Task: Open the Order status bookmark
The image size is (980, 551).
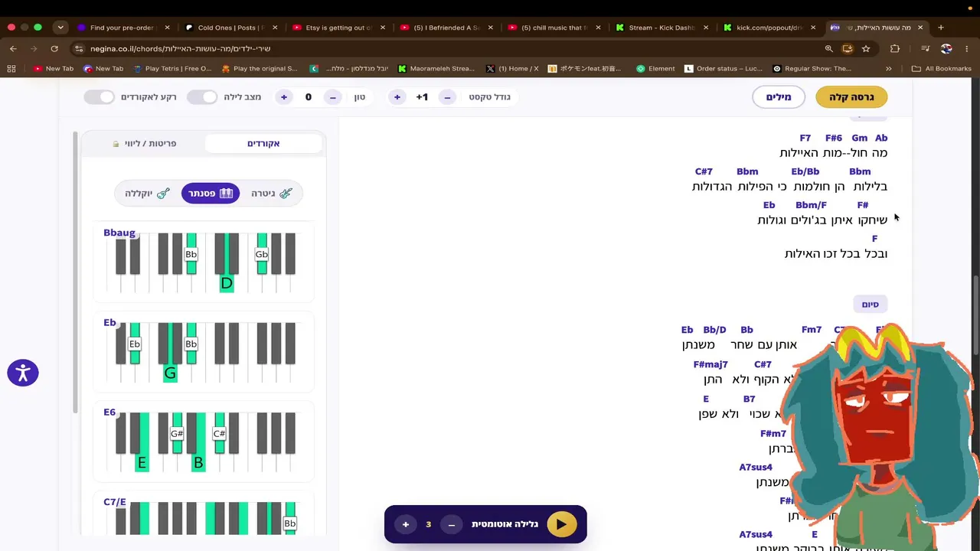Action: [724, 68]
